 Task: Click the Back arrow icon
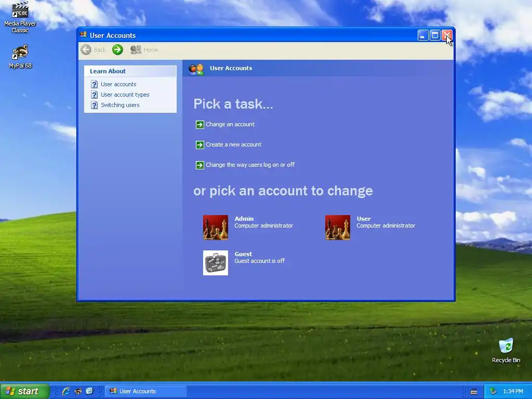click(x=86, y=50)
